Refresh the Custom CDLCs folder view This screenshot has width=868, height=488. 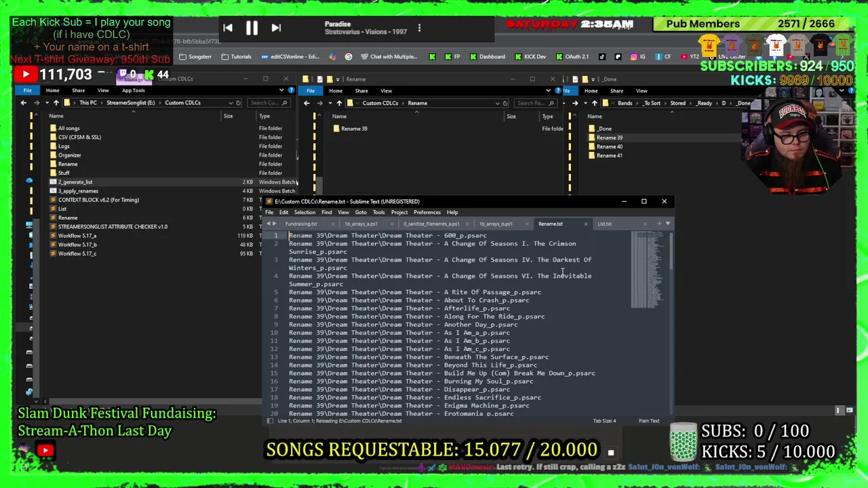[x=238, y=102]
